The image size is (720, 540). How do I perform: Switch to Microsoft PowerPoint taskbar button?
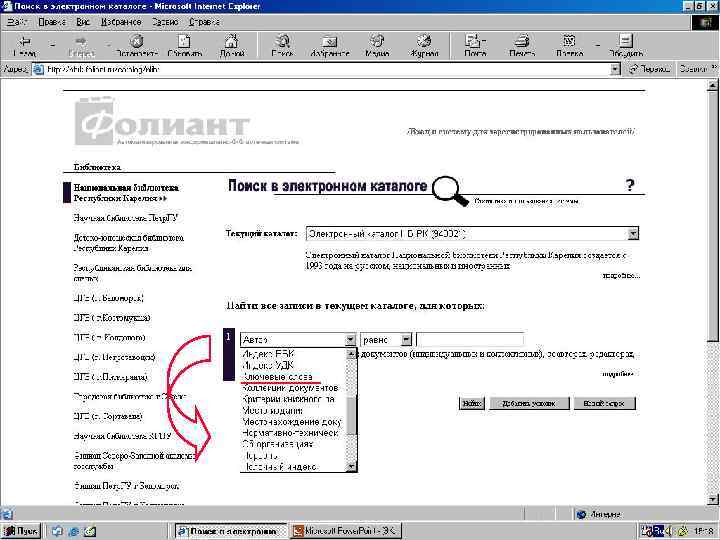(x=346, y=531)
